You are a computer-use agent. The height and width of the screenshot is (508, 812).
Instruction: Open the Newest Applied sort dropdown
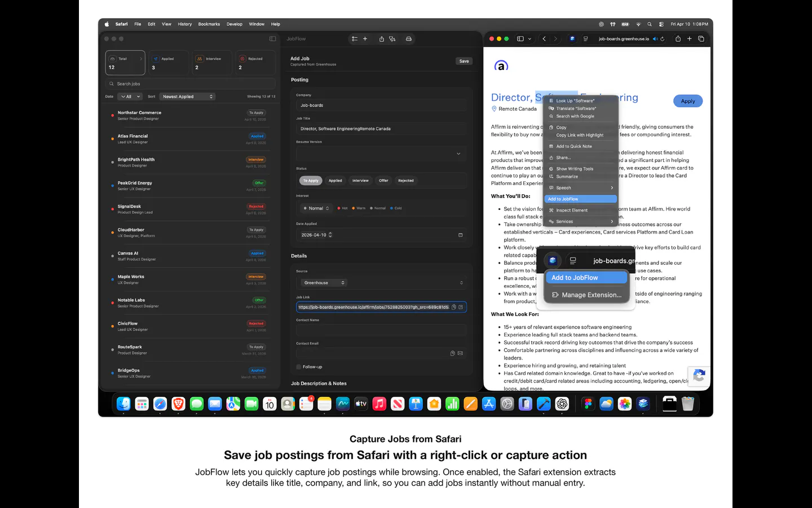coord(187,97)
